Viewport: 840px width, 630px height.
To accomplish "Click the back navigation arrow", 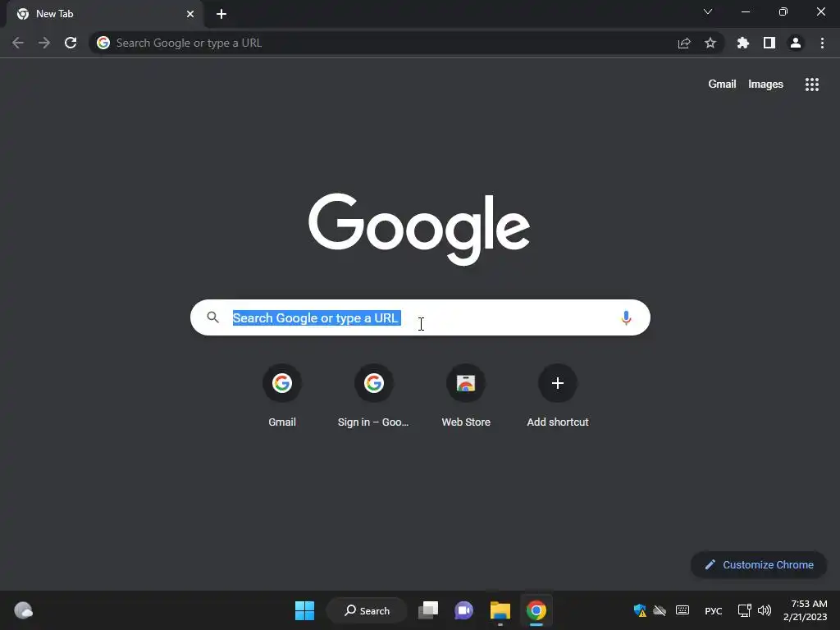I will pos(18,43).
